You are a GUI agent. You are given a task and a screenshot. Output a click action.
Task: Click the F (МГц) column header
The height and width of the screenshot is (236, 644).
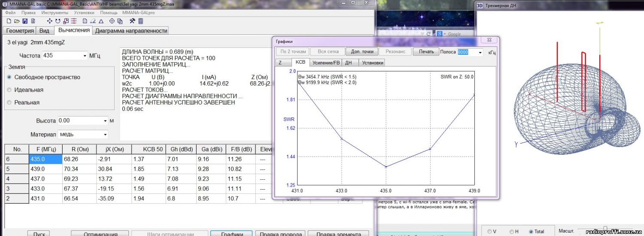pyautogui.click(x=45, y=149)
